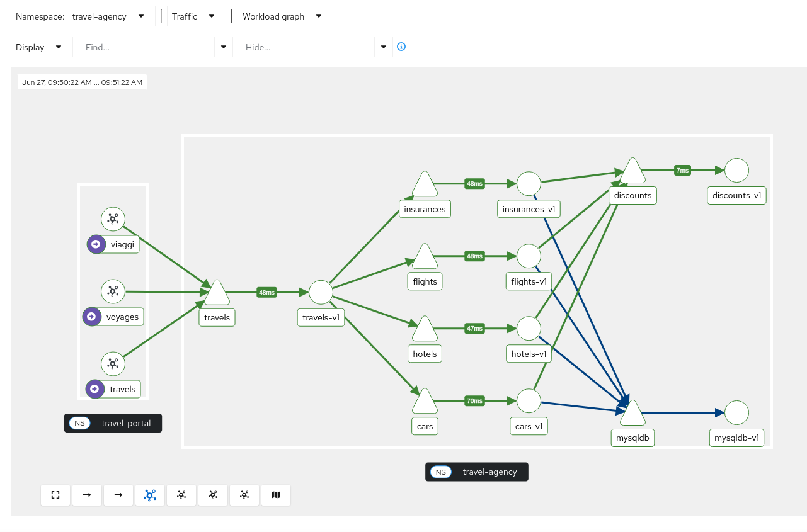The width and height of the screenshot is (807, 532).
Task: Click the viaggi workload gear icon
Action: (x=113, y=218)
